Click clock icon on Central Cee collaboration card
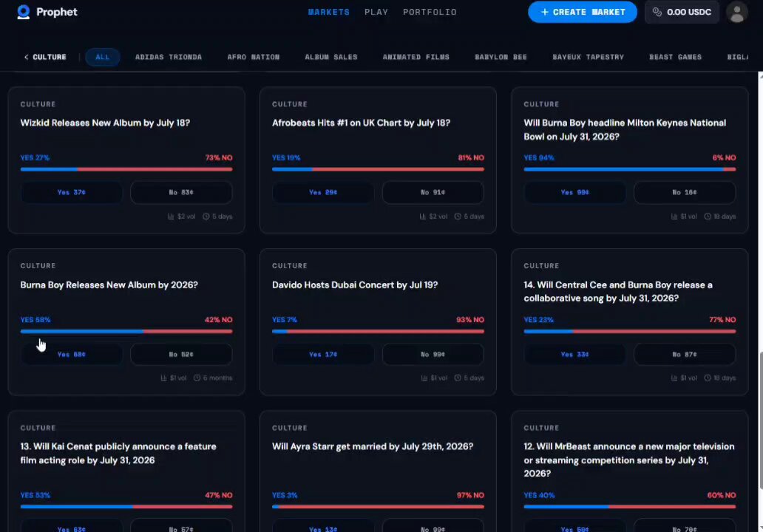The image size is (763, 532). click(x=708, y=378)
